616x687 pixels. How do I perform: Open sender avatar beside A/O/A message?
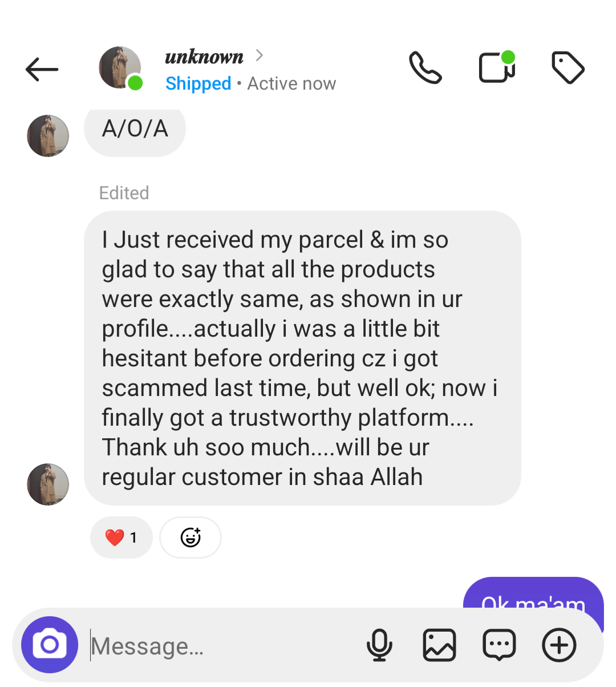click(48, 136)
